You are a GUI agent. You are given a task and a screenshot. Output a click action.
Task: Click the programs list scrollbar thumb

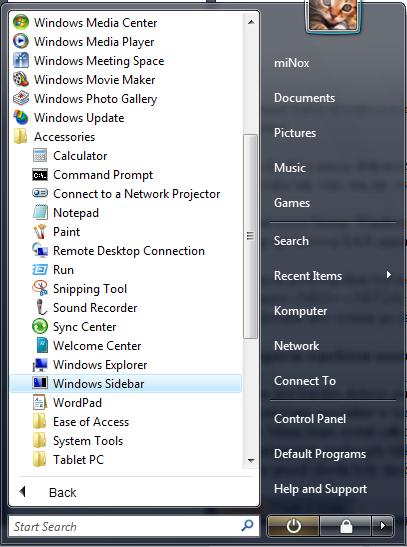pos(250,237)
